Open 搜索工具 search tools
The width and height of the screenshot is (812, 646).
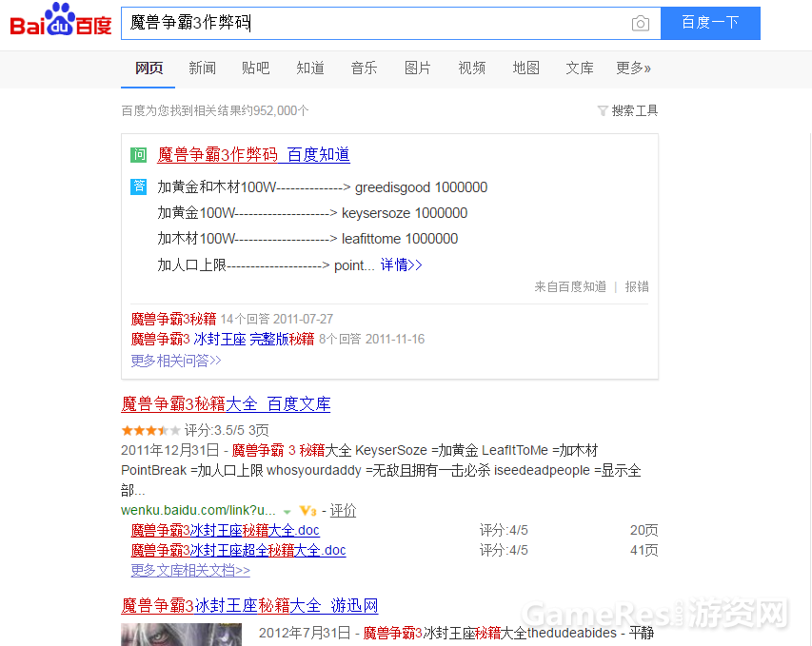634,110
